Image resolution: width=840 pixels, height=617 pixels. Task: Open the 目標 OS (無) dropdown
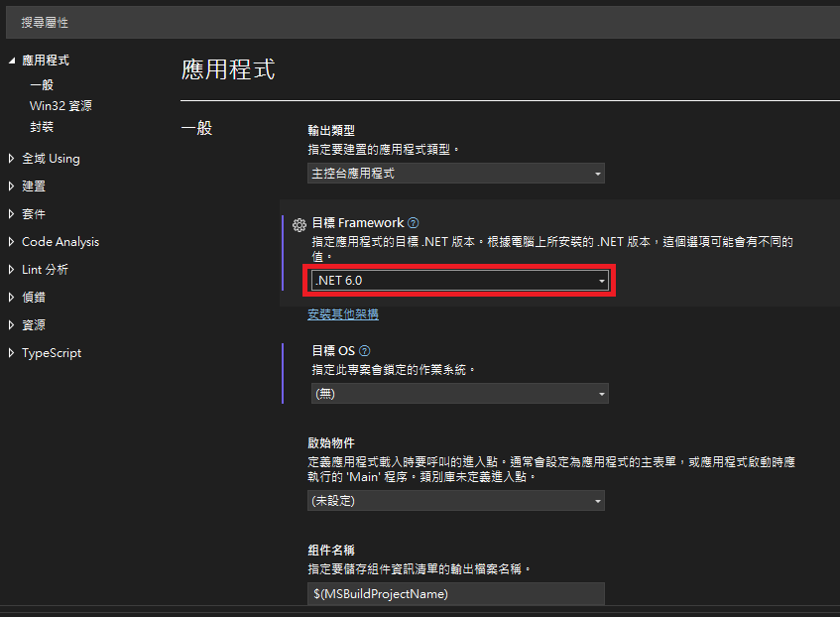click(x=459, y=394)
